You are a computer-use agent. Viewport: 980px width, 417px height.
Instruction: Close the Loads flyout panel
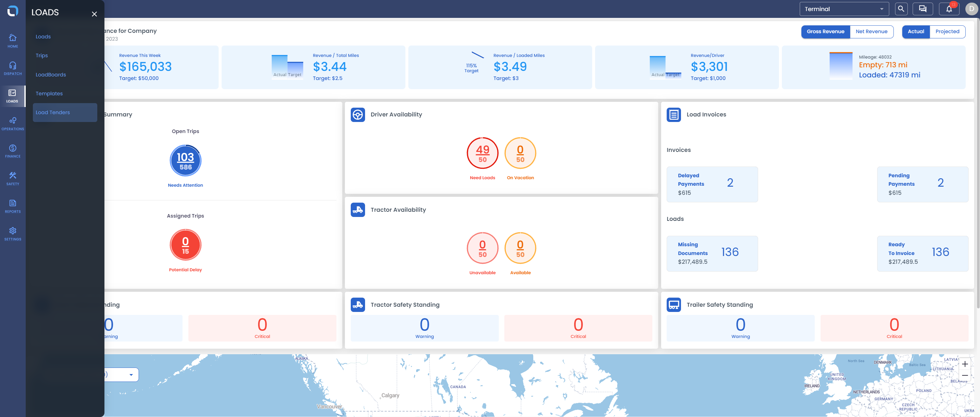[x=94, y=14]
